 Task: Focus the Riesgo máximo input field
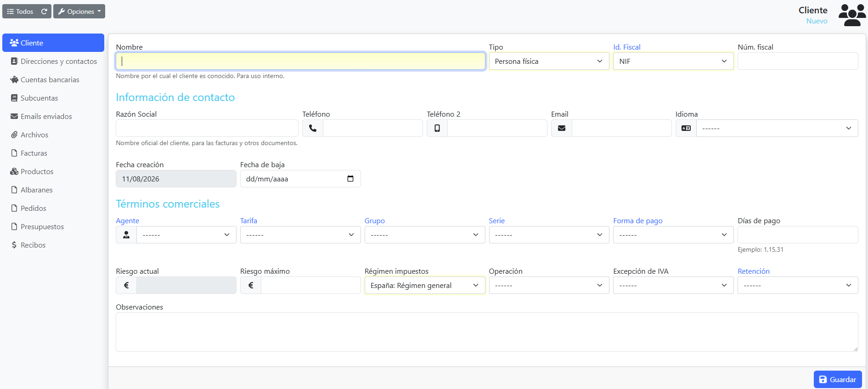310,285
